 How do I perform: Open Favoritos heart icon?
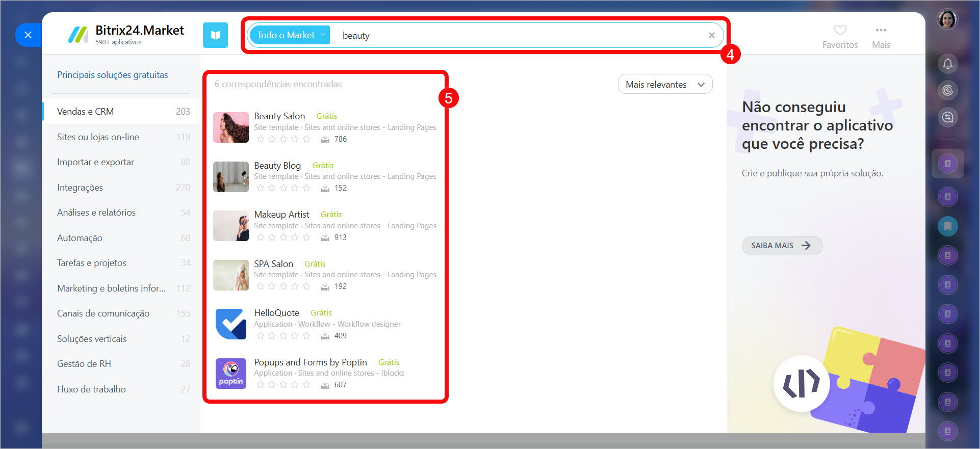click(x=840, y=30)
